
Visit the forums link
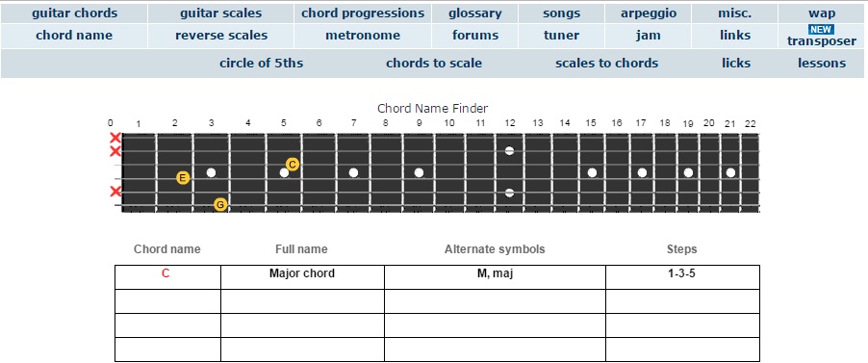(475, 36)
